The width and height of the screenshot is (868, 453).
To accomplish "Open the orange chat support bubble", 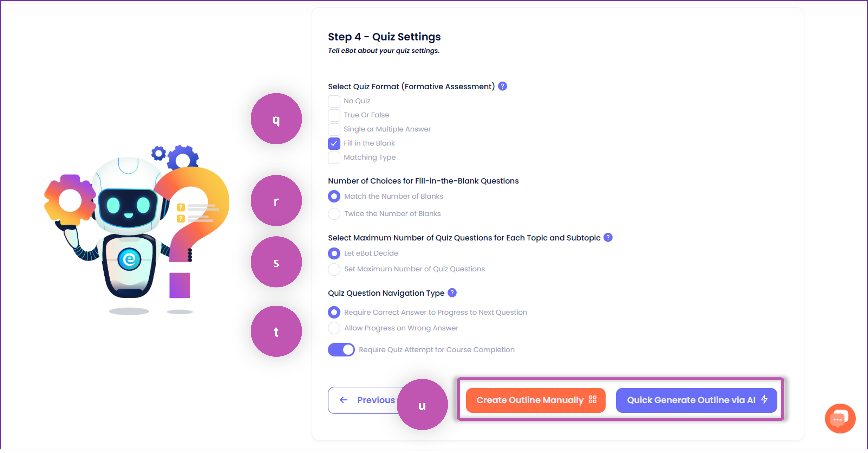I will coord(840,418).
